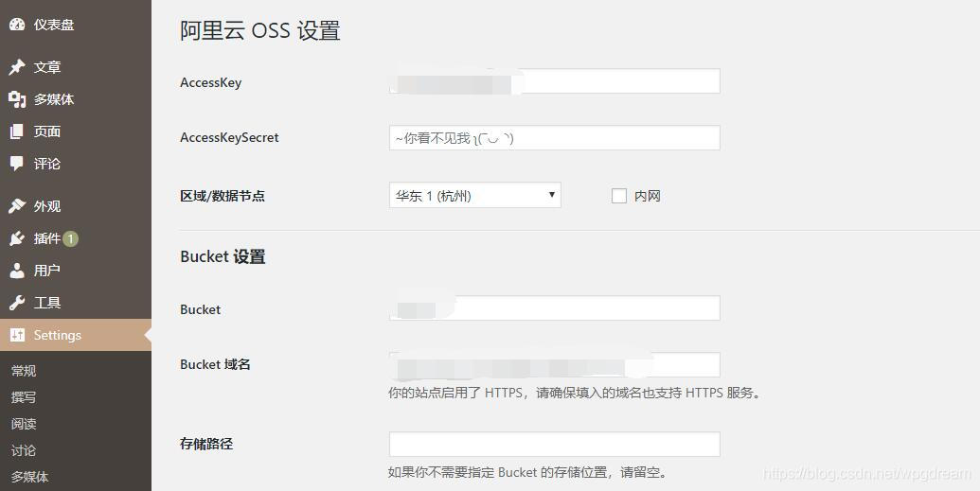The height and width of the screenshot is (491, 980).
Task: Click the media icon beside 多媒体
Action: click(x=17, y=99)
